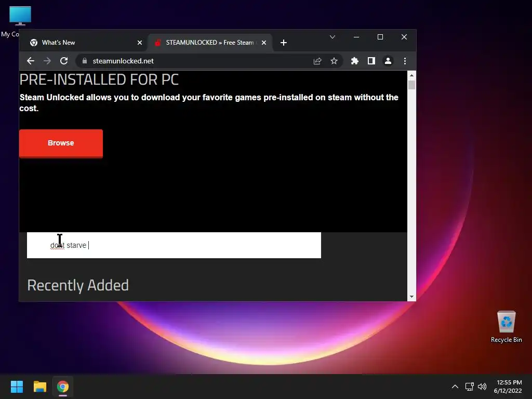The image size is (532, 399).
Task: Share this page using the share icon
Action: (317, 61)
